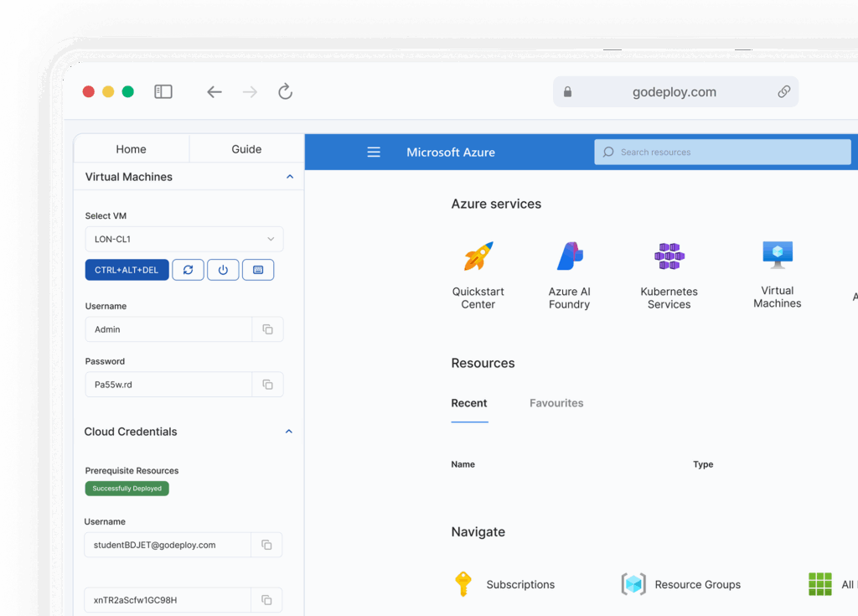Screen dimensions: 858x616
Task: Click the xnTR2aScfw1GC98H password field
Action: click(168, 600)
